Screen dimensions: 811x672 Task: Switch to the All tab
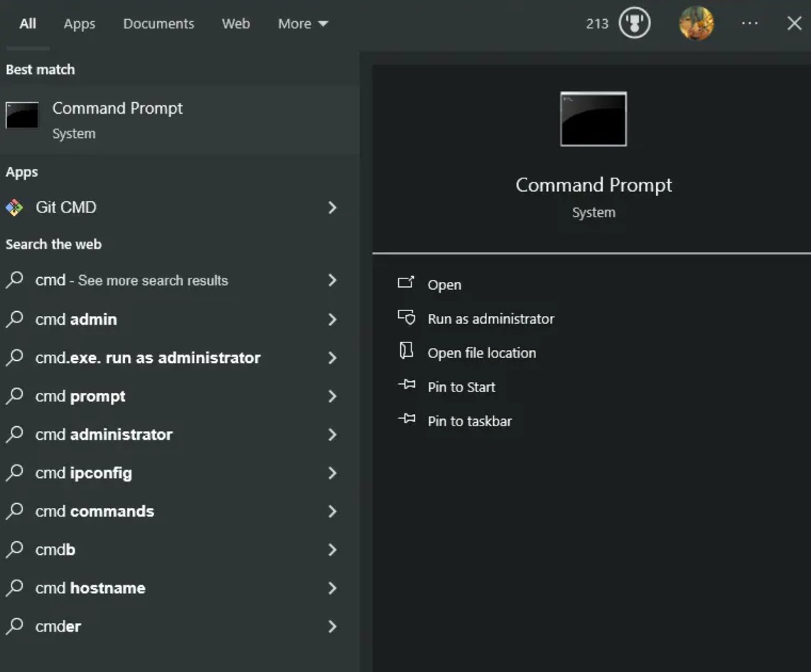pyautogui.click(x=28, y=23)
